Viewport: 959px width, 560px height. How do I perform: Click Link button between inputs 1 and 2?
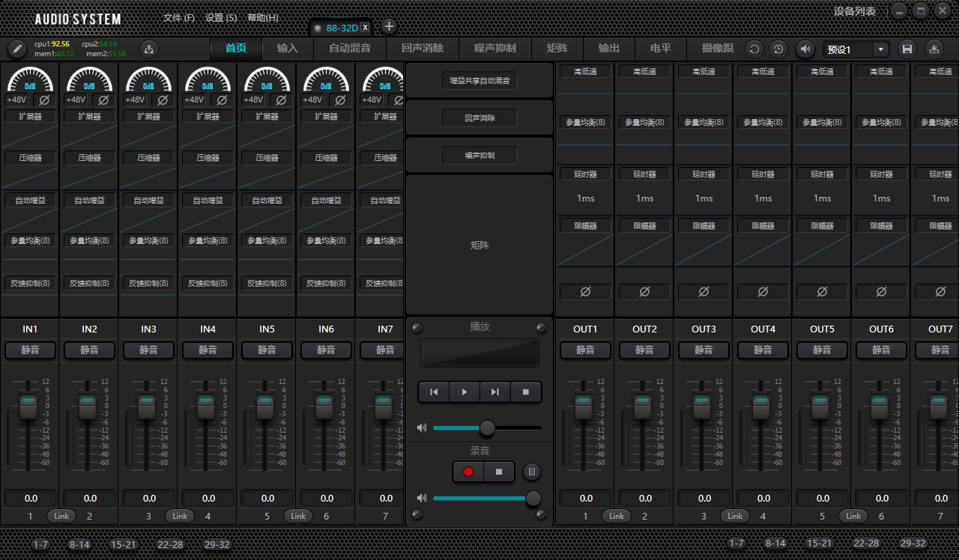(61, 516)
